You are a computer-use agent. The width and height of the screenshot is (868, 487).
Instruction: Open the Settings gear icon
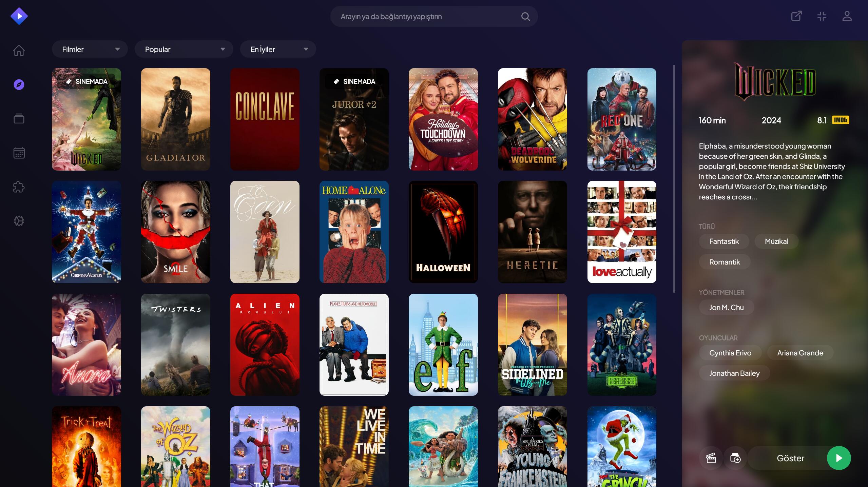pyautogui.click(x=19, y=221)
